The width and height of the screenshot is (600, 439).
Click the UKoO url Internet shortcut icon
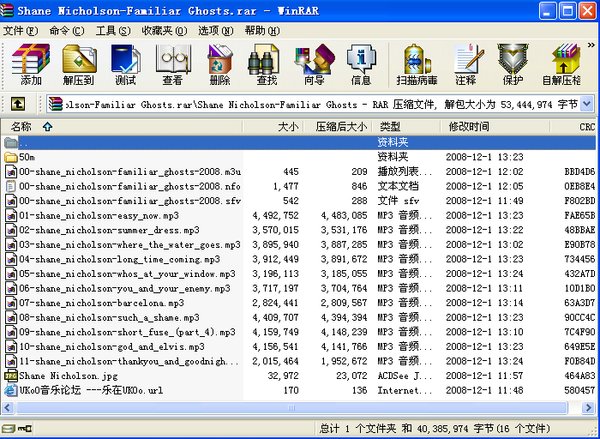tap(11, 390)
